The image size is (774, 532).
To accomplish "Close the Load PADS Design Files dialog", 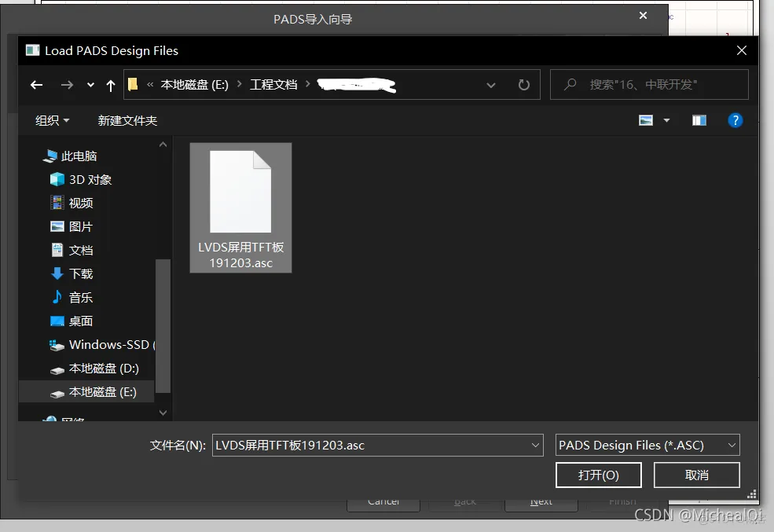I will click(x=742, y=50).
